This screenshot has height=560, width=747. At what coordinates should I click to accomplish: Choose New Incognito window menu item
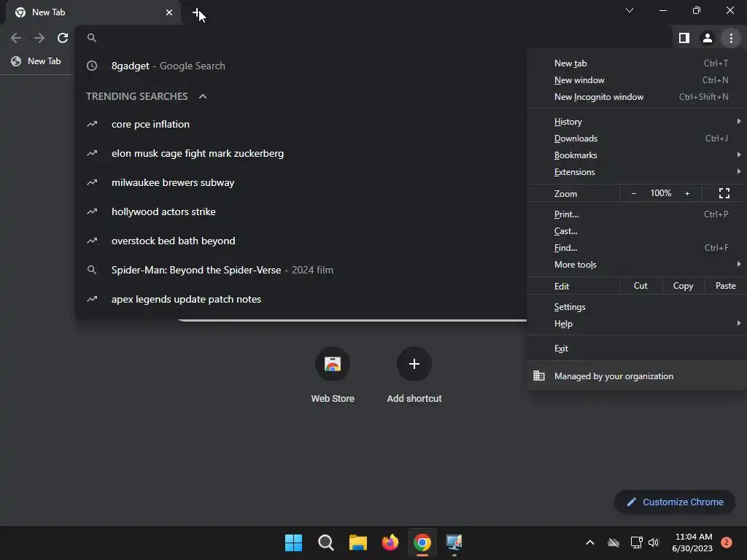tap(637, 97)
